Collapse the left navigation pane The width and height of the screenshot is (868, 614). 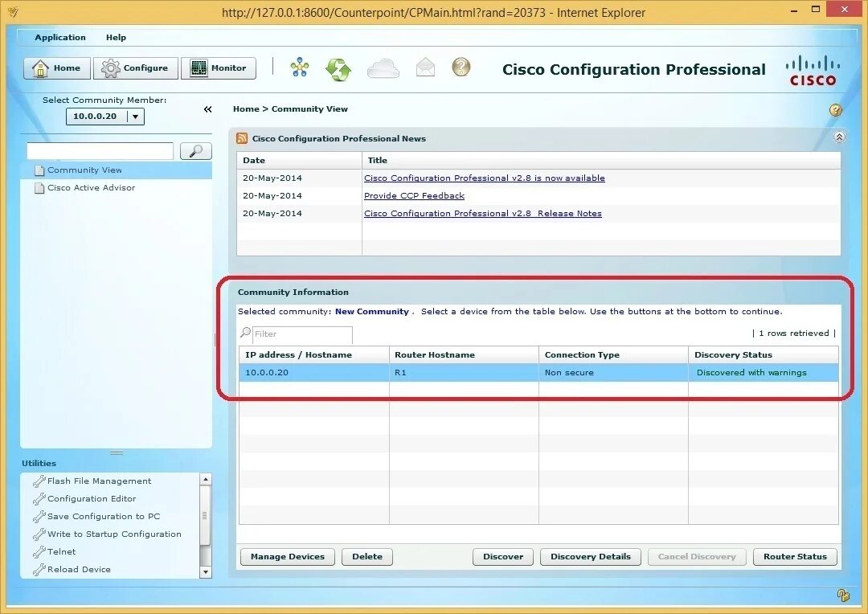click(207, 109)
